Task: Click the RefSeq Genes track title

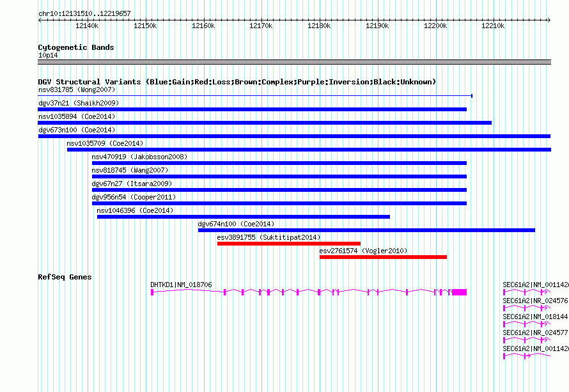Action: (65, 277)
